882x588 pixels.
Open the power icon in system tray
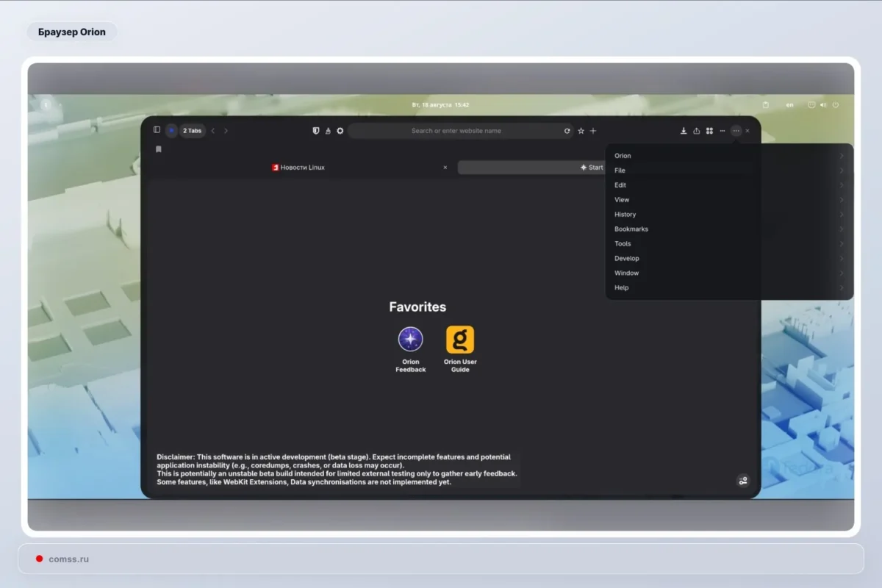pyautogui.click(x=835, y=105)
